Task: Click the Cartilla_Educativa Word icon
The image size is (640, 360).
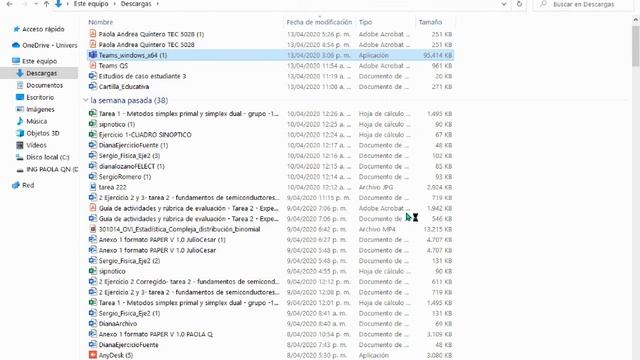Action: 93,87
